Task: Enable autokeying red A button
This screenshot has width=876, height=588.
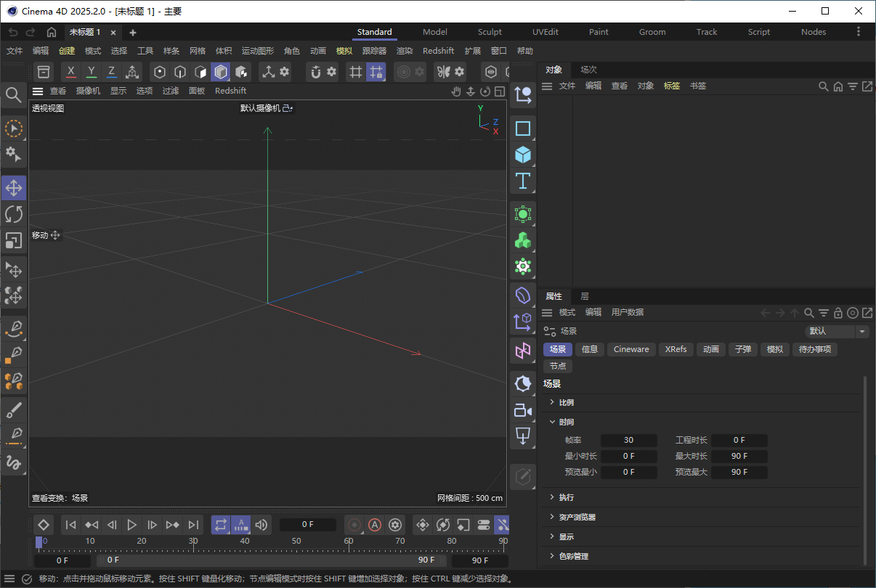Action: point(375,524)
